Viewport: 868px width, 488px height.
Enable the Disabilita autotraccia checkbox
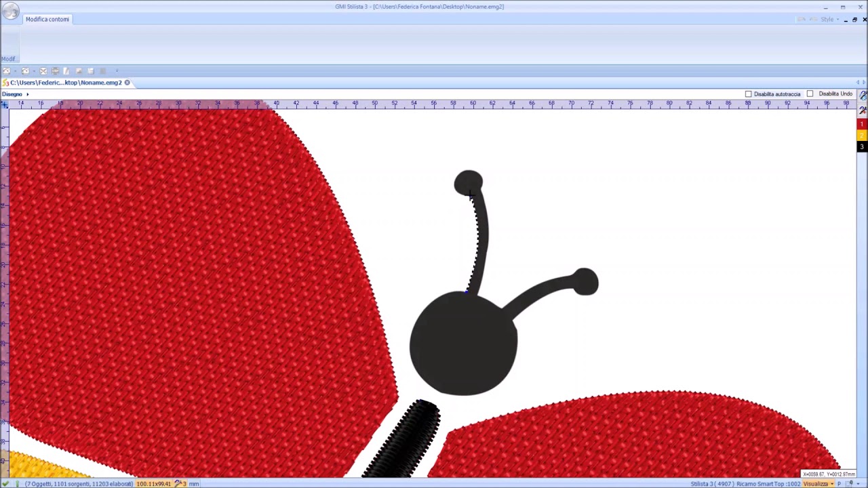pyautogui.click(x=749, y=94)
